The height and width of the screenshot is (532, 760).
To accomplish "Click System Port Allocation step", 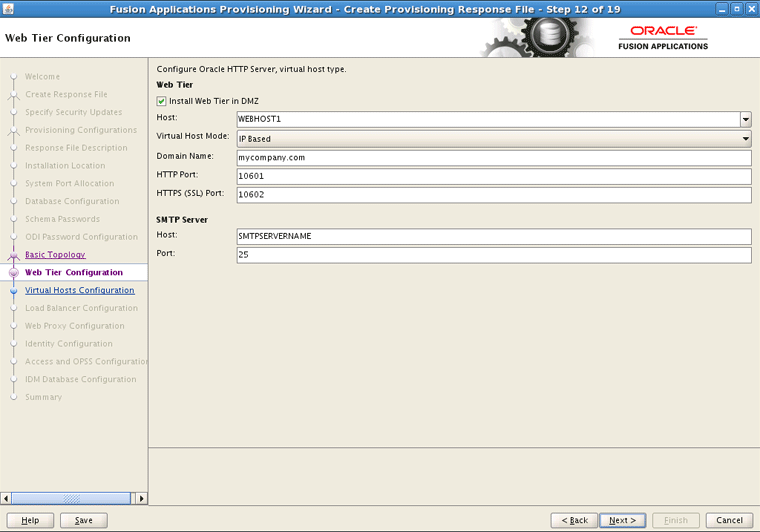I will [70, 183].
